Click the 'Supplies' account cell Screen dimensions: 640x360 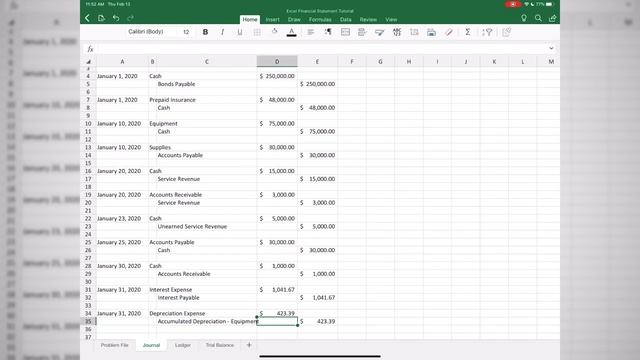pos(160,147)
